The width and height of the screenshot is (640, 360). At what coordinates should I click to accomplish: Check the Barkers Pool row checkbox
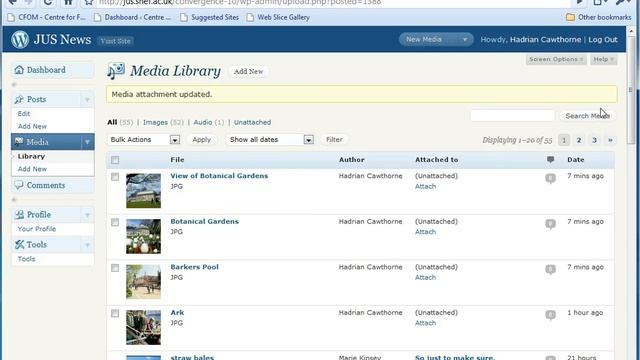pos(115,268)
